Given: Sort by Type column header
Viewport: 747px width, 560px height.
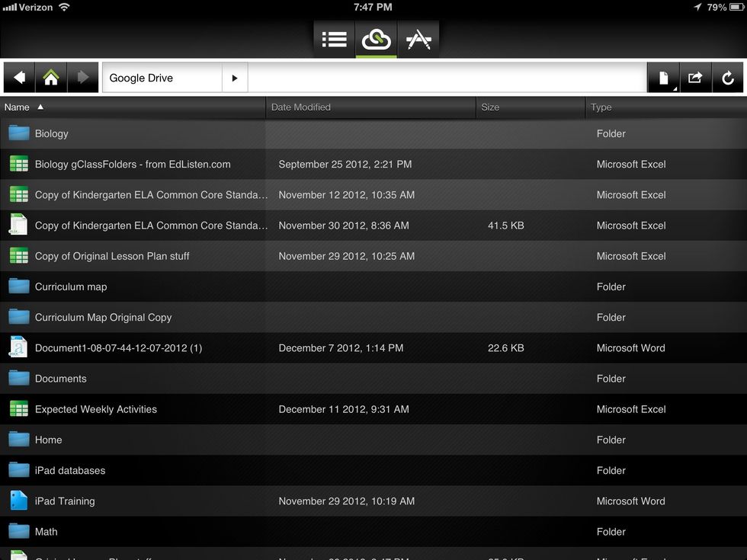Looking at the screenshot, I should [x=601, y=107].
